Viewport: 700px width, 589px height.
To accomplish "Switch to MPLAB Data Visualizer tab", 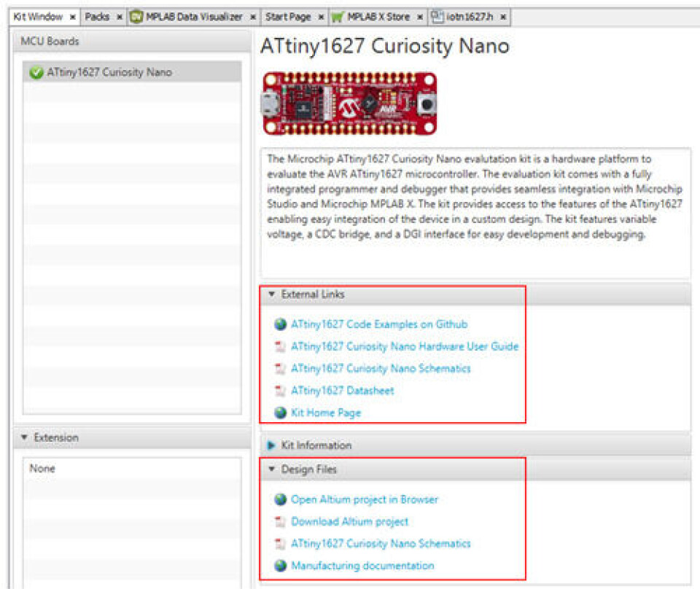I will (x=194, y=17).
